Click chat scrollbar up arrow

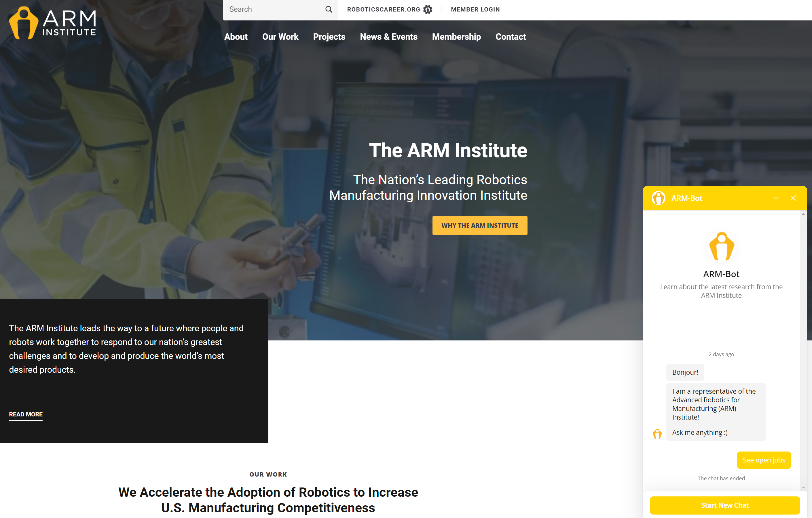(803, 214)
